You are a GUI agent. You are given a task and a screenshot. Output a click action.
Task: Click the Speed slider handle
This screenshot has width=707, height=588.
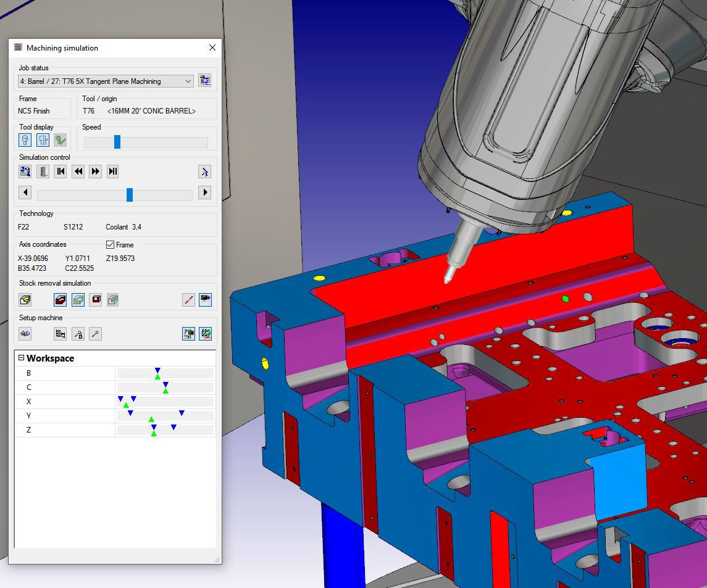[117, 142]
